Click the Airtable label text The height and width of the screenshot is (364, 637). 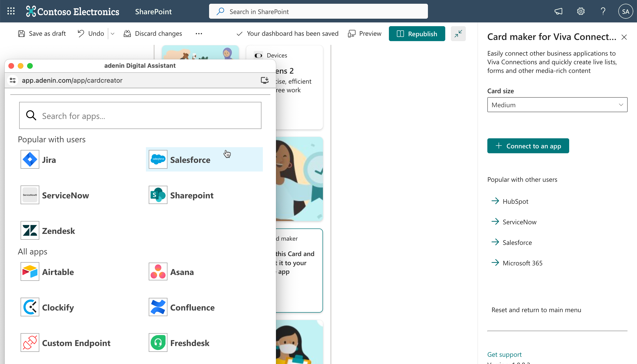(58, 272)
